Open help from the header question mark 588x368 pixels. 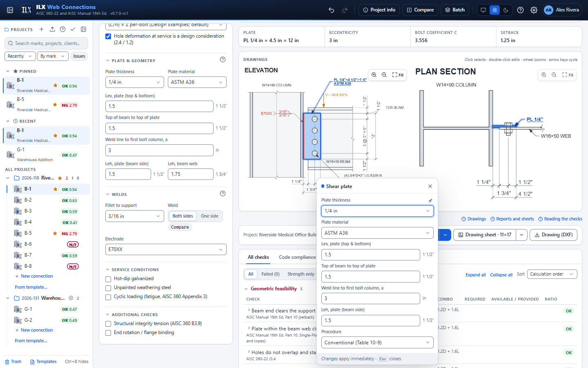point(520,10)
